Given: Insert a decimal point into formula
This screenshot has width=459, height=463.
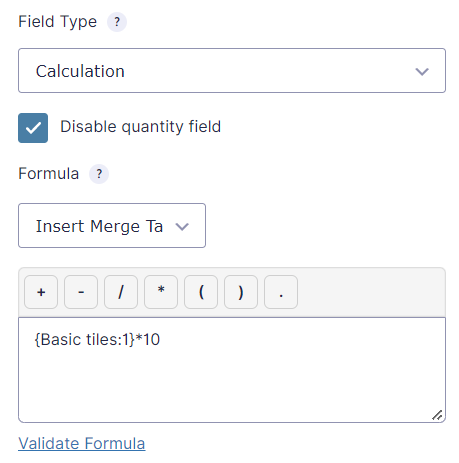Looking at the screenshot, I should tap(281, 292).
